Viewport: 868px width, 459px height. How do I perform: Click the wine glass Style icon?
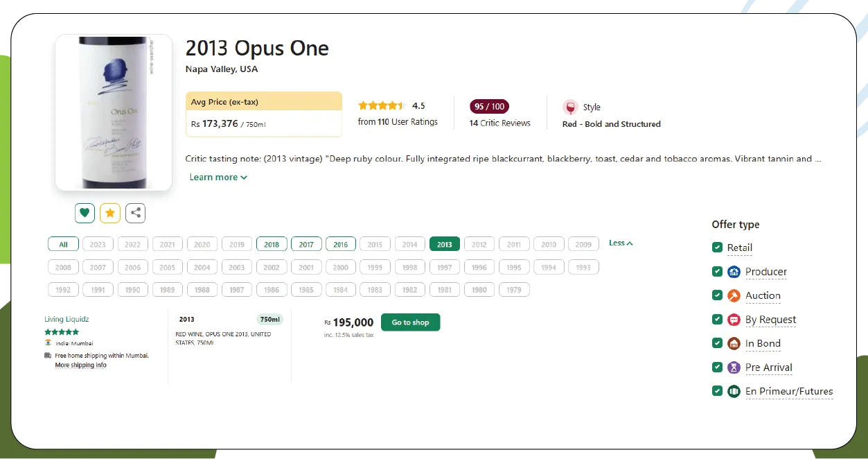[x=570, y=107]
